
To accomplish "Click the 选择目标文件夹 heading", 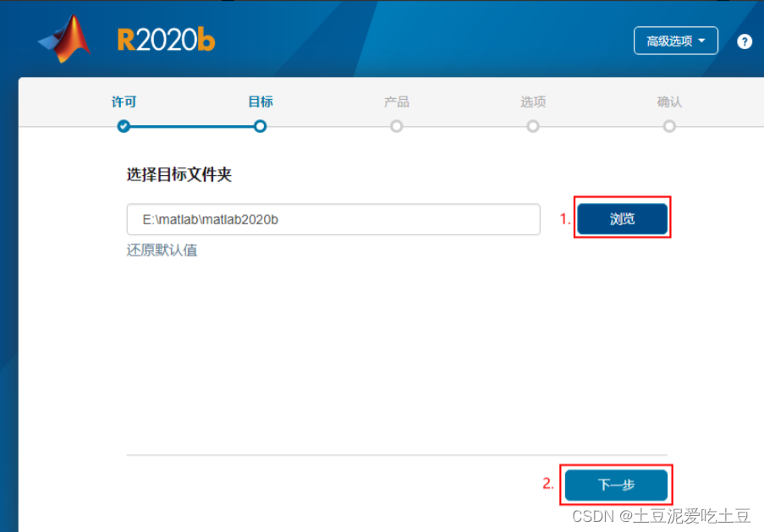I will pyautogui.click(x=179, y=174).
